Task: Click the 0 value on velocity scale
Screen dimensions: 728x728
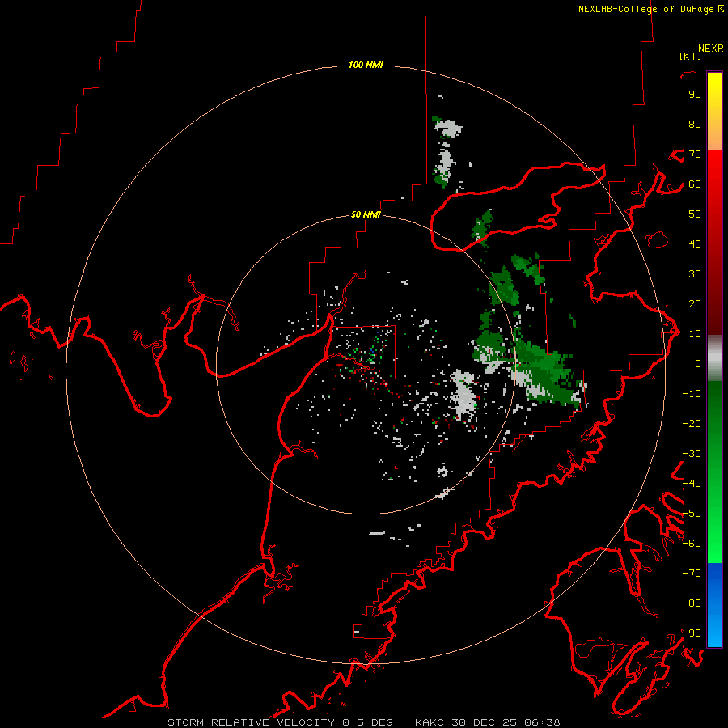Action: (698, 363)
